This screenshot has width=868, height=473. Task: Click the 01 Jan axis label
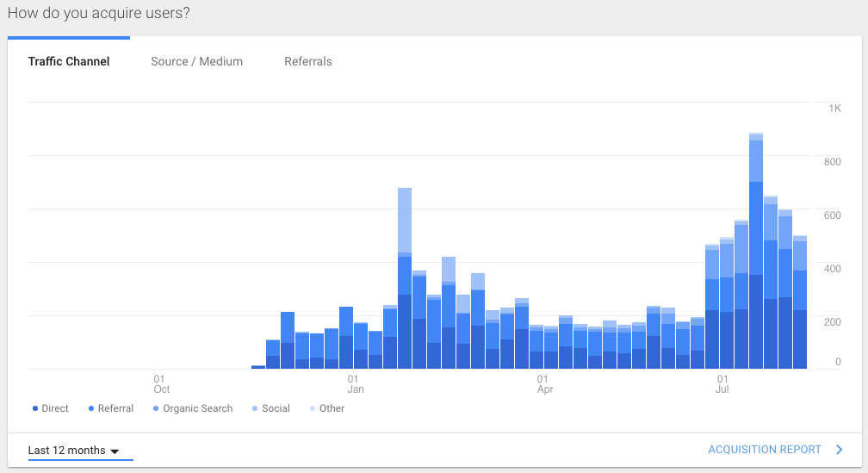pos(356,384)
